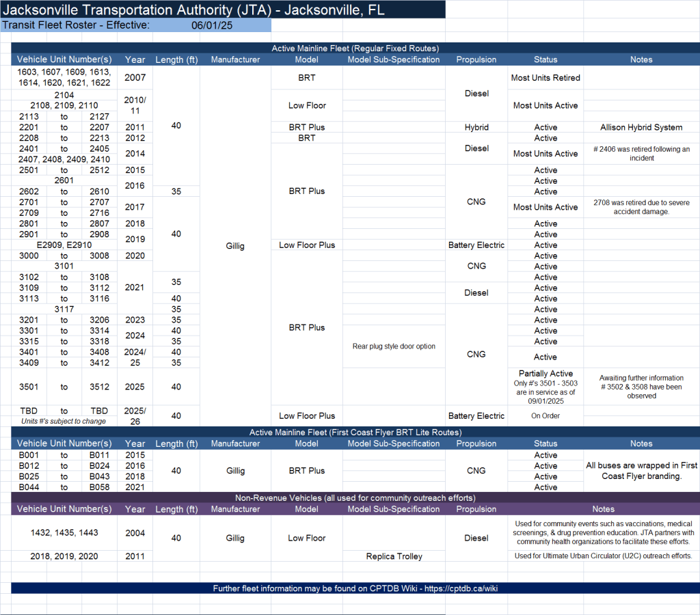The image size is (700, 615).
Task: Click the 'Rear plug style door option' cell
Action: pyautogui.click(x=393, y=346)
